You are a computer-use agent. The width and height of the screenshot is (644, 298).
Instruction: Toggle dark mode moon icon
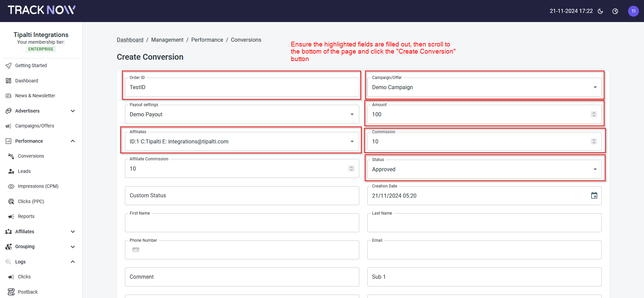tap(600, 11)
